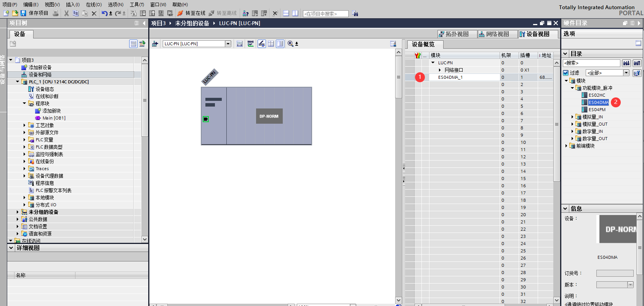This screenshot has width=644, height=306.
Task: Click the binoculars project search icon
Action: click(355, 14)
